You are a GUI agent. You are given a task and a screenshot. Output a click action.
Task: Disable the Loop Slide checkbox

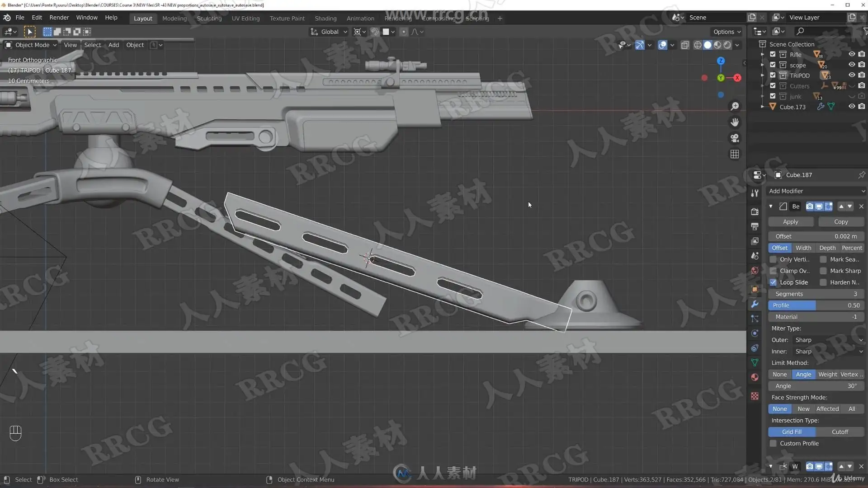coord(774,282)
